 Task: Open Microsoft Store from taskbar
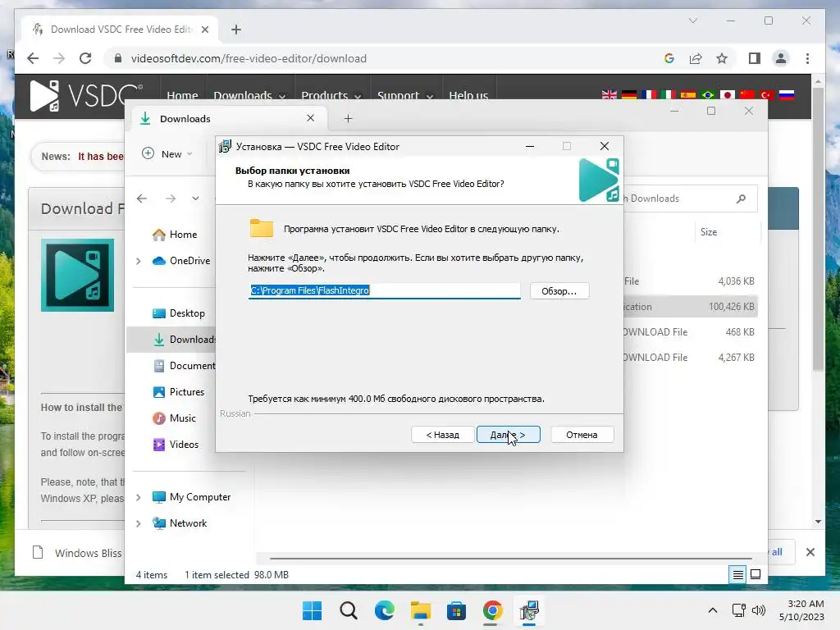coord(456,610)
